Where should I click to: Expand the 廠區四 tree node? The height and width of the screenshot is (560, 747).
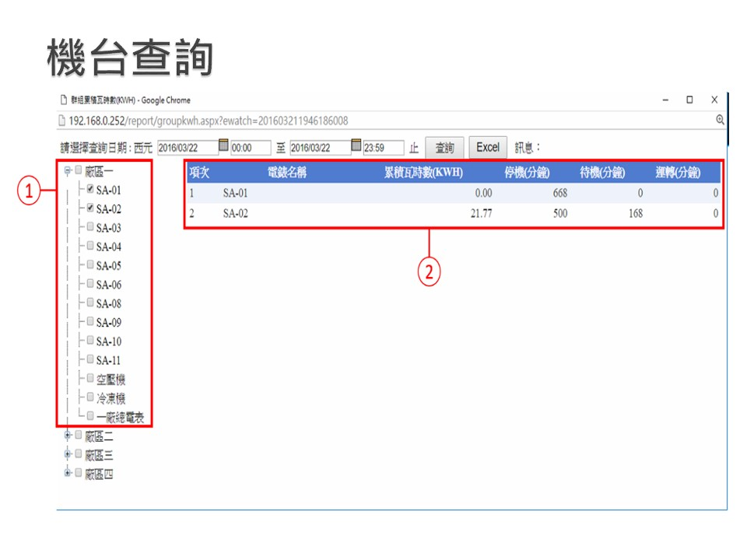pyautogui.click(x=68, y=473)
